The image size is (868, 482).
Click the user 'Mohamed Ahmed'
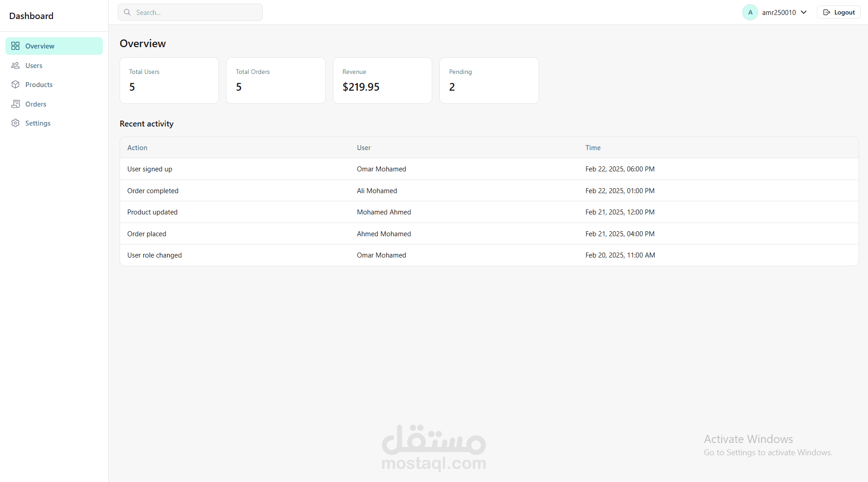click(x=384, y=212)
